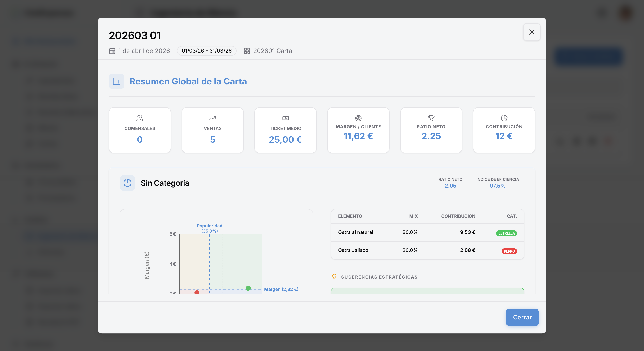Viewport: 644px width, 351px height.
Task: Click the ESTRELLA category badge
Action: coord(506,233)
